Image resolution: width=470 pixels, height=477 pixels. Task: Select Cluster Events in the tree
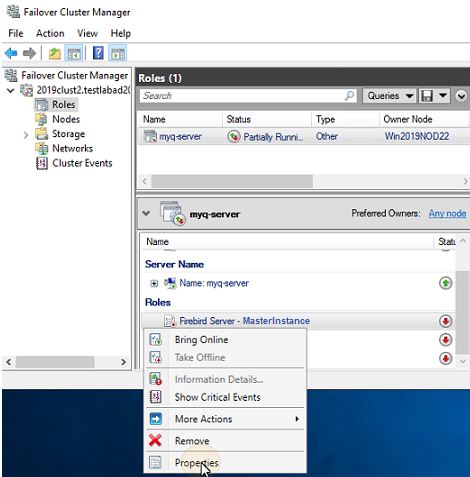coord(82,163)
